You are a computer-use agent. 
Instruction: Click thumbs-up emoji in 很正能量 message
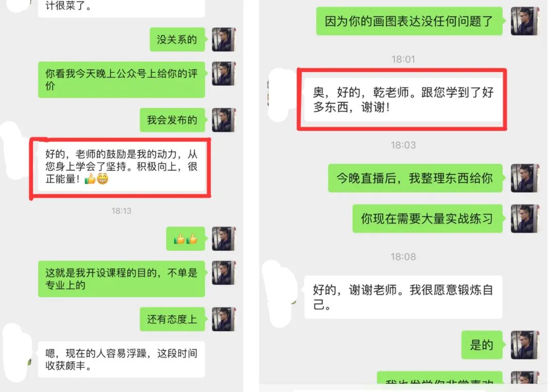(x=90, y=179)
